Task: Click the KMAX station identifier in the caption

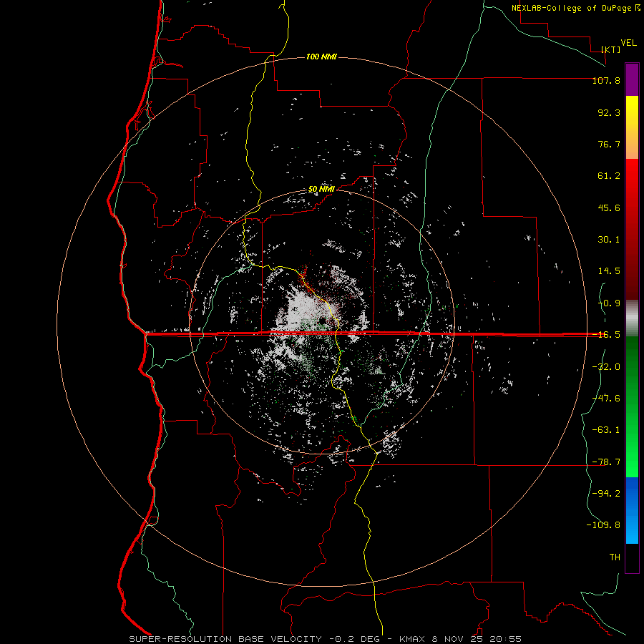Action: 413,639
